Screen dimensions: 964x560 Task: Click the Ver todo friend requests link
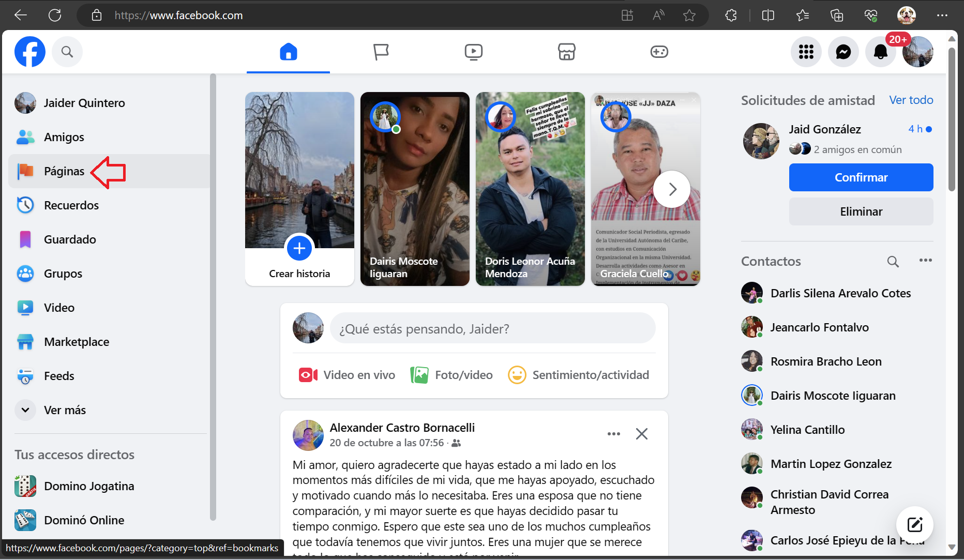pyautogui.click(x=911, y=100)
